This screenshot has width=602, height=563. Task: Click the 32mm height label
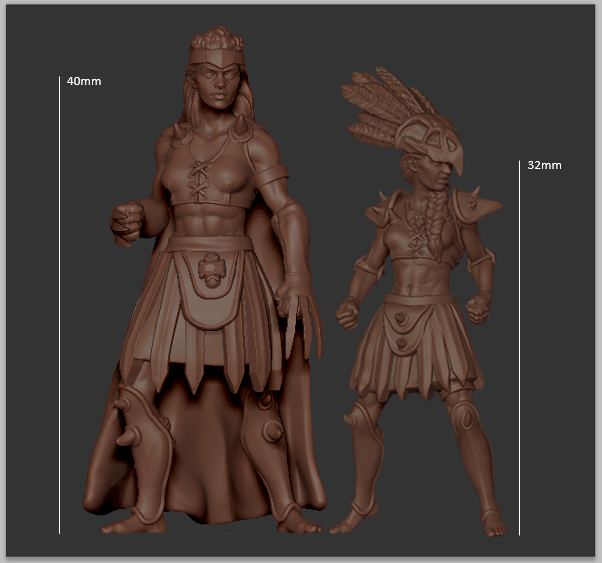(544, 166)
